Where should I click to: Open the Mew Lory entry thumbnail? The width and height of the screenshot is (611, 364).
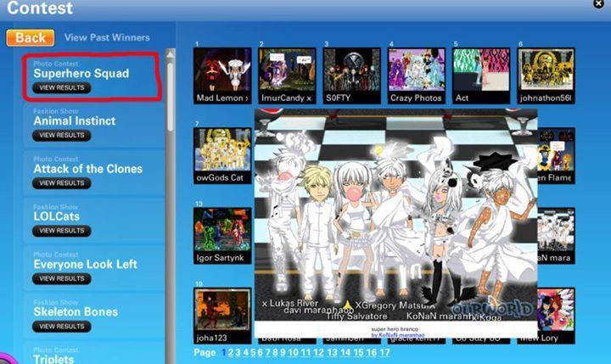tap(556, 316)
